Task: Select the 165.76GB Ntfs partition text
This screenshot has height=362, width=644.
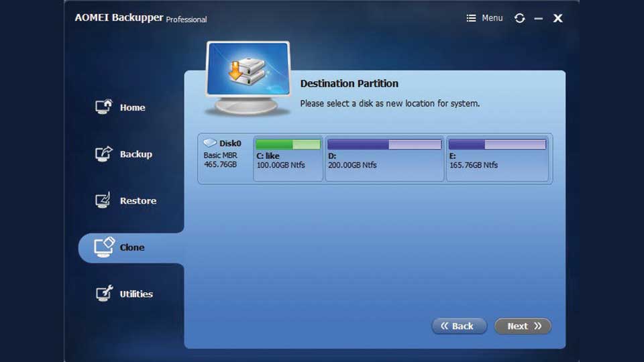Action: 474,165
